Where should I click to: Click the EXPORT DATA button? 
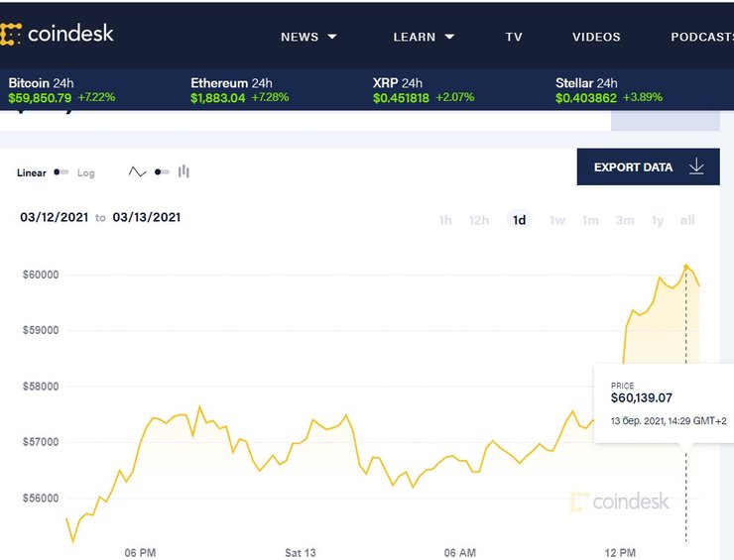coord(649,168)
